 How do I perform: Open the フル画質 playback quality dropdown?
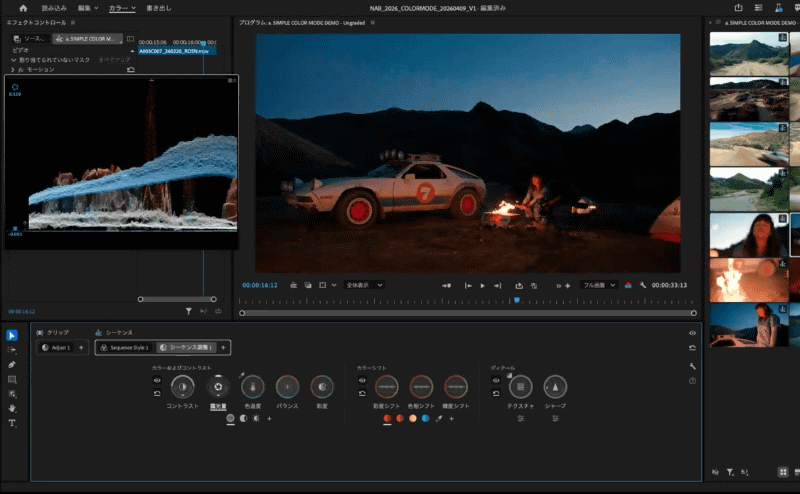pos(600,285)
